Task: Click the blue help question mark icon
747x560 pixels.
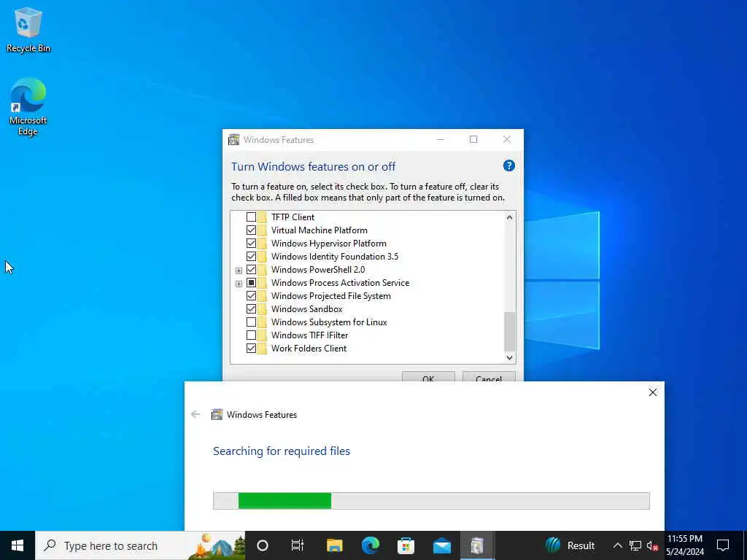Action: pos(508,166)
